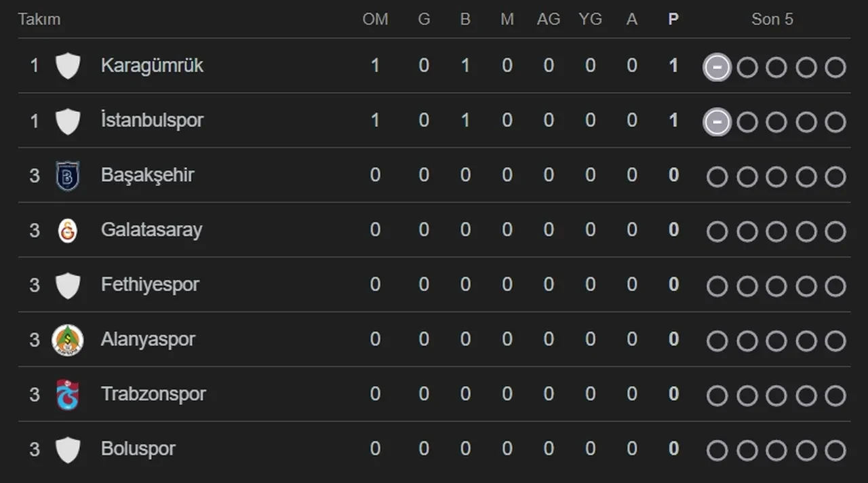The width and height of the screenshot is (868, 483).
Task: Open the Galatasaray team name link
Action: click(151, 230)
